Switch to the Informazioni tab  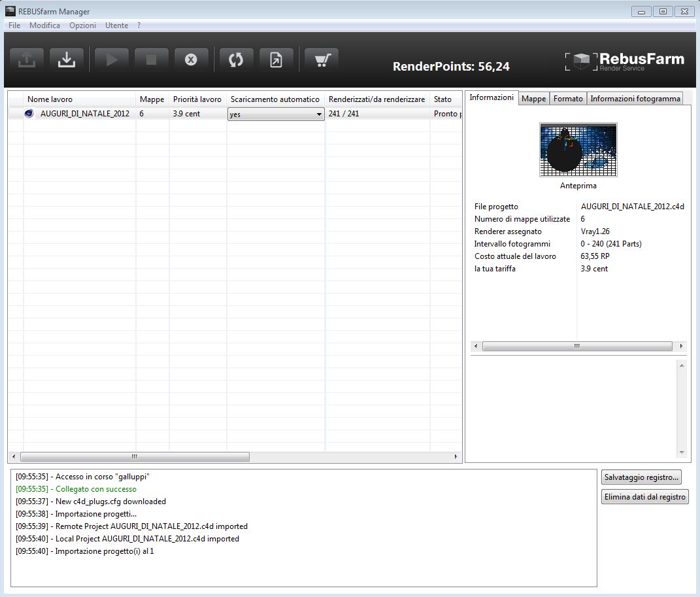492,98
